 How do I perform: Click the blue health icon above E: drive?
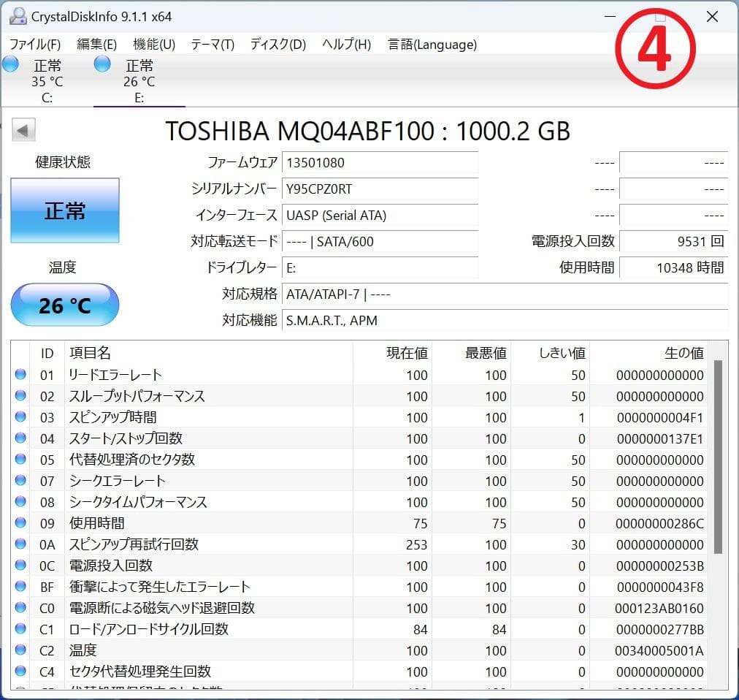(102, 64)
